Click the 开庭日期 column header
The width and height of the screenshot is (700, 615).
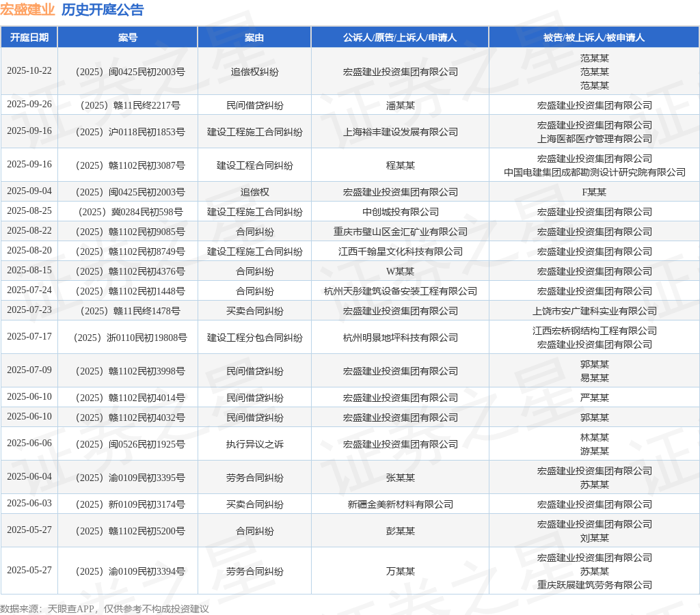tap(29, 38)
